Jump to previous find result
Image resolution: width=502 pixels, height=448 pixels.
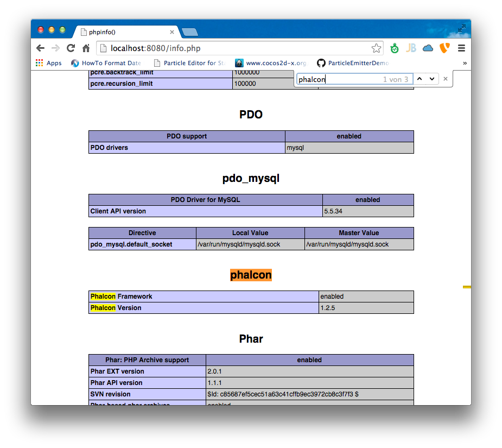coord(420,79)
